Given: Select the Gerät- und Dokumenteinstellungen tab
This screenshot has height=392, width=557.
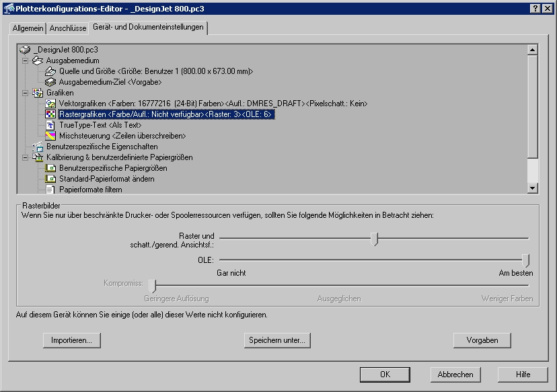Looking at the screenshot, I should (148, 27).
